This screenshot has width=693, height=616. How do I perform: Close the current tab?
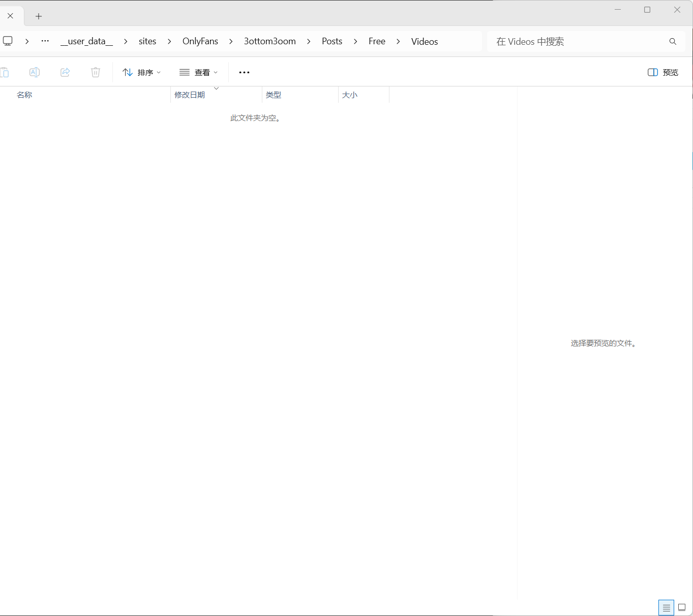click(10, 16)
